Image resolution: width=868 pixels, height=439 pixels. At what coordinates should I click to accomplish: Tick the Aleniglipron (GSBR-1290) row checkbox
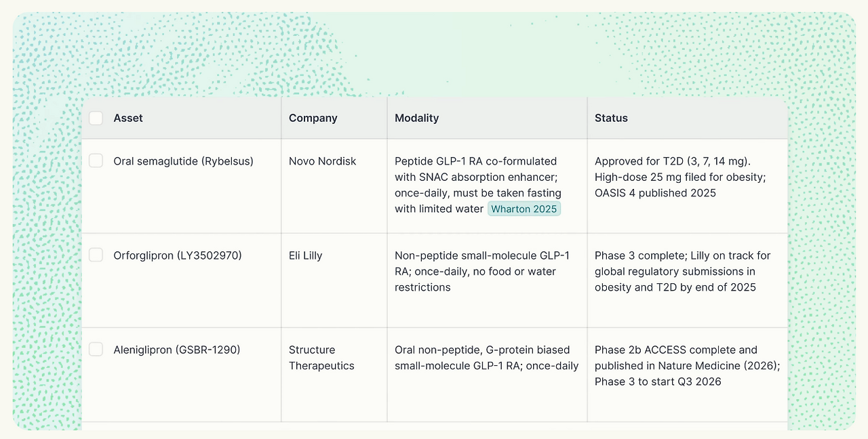(x=96, y=349)
